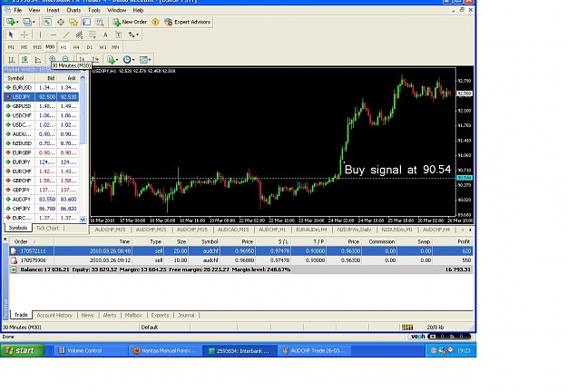Open the Windows Start button
The width and height of the screenshot is (567, 392).
pos(22,350)
